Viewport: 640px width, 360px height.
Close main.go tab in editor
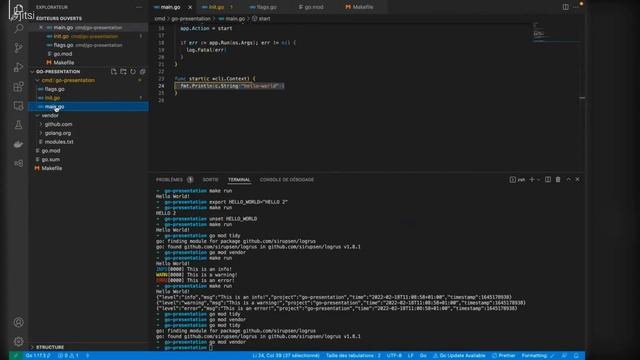(190, 7)
